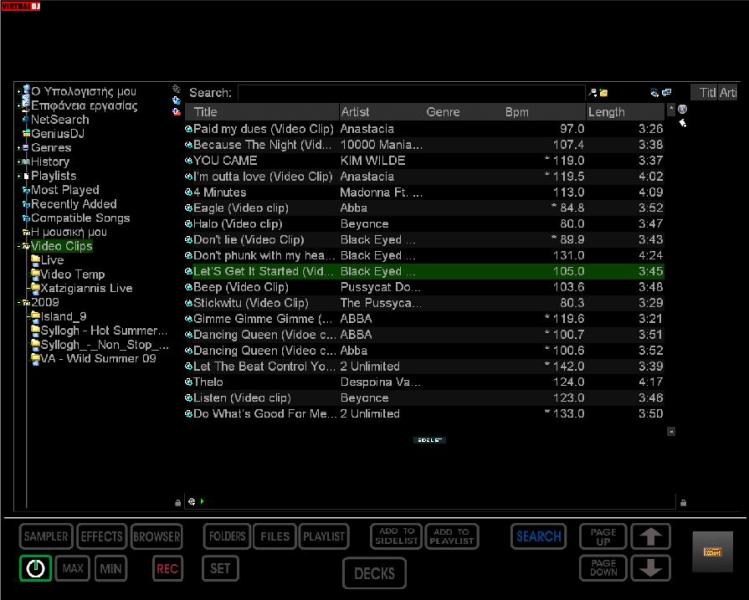Click the disc icon below the song list
This screenshot has width=749, height=600.
tap(192, 502)
